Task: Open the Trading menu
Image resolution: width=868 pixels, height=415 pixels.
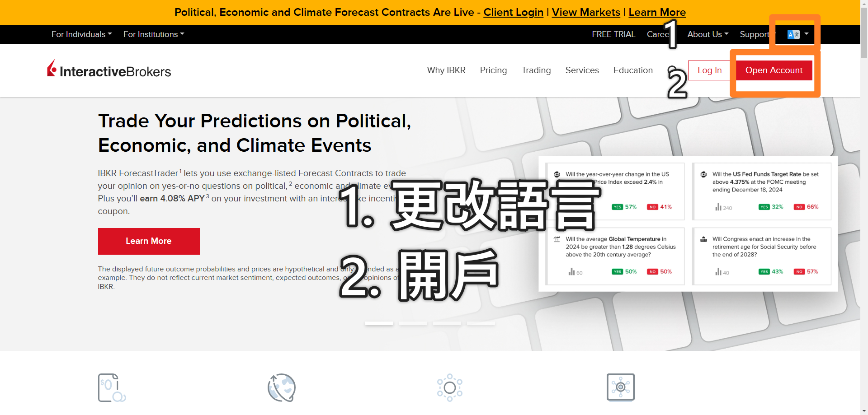Action: coord(536,70)
